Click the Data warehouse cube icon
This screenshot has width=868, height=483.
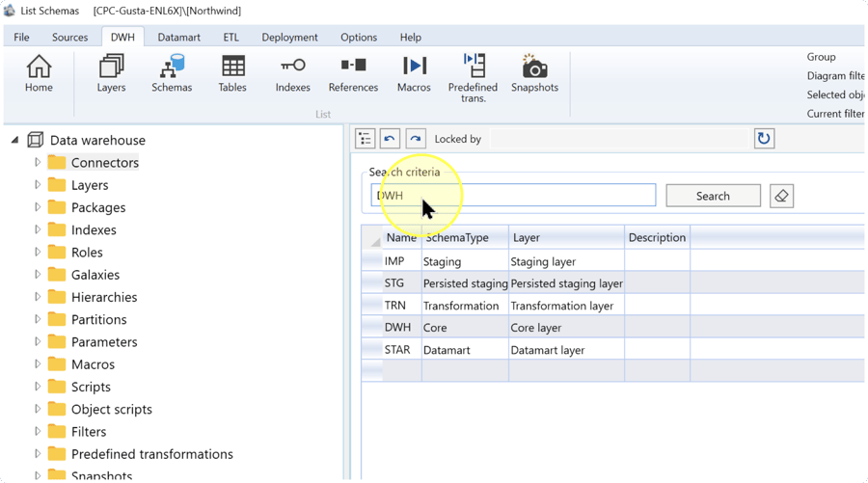click(x=36, y=140)
